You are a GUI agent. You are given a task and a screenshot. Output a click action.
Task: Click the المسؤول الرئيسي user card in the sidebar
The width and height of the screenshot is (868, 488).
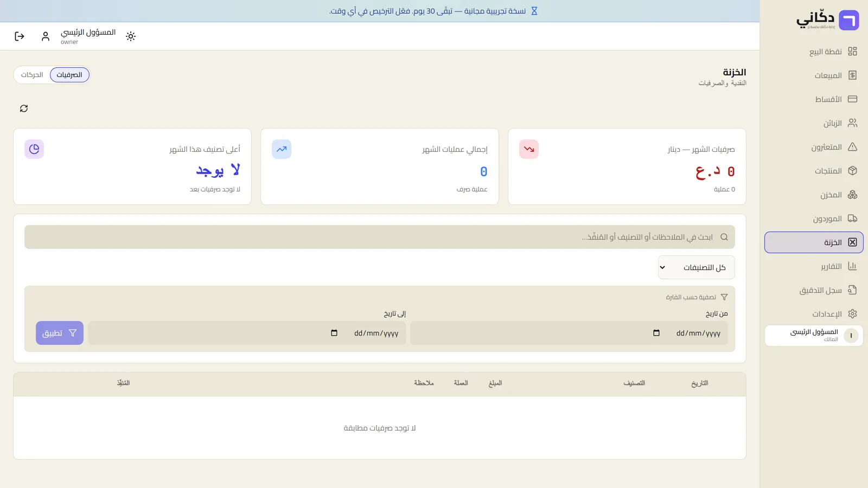pyautogui.click(x=814, y=336)
